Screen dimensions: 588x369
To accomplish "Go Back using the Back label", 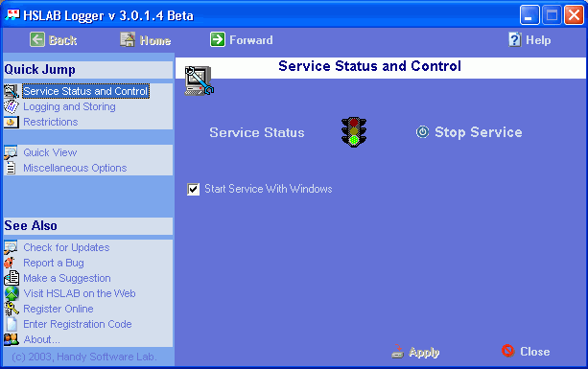I will 63,40.
